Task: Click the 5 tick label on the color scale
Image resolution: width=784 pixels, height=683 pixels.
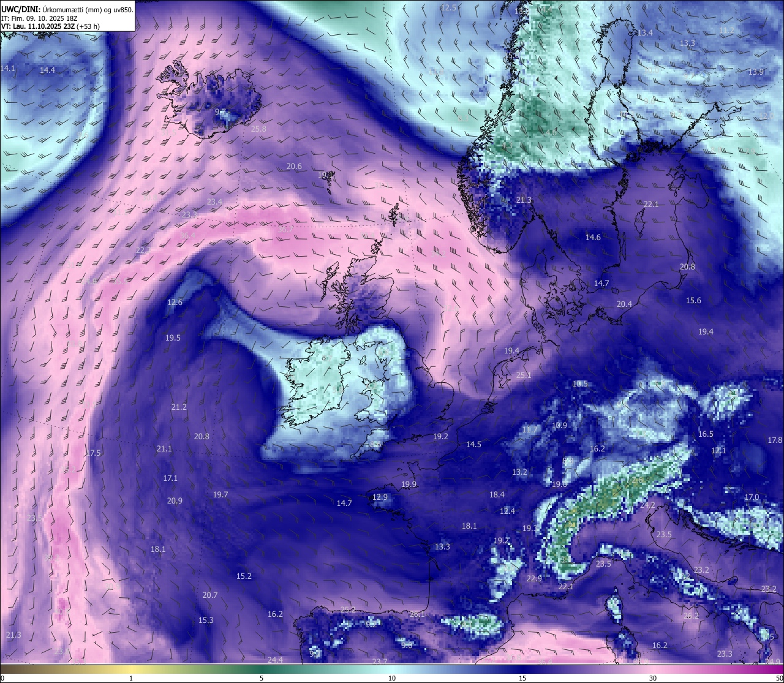Action: 262,678
